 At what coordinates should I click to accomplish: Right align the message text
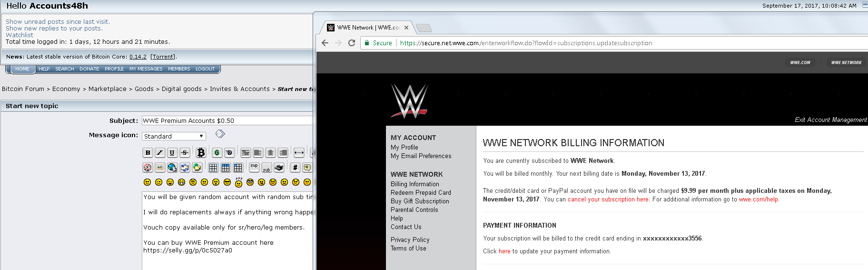pyautogui.click(x=283, y=152)
